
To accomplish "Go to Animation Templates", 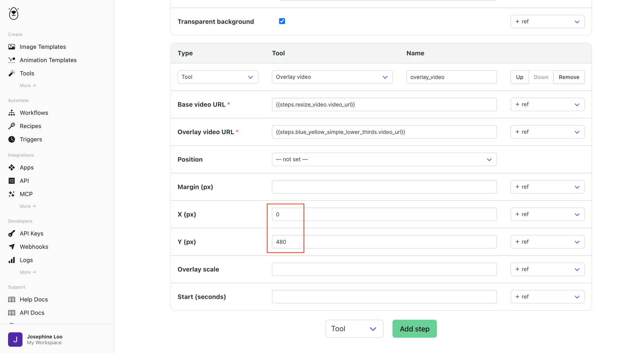I will pos(48,60).
